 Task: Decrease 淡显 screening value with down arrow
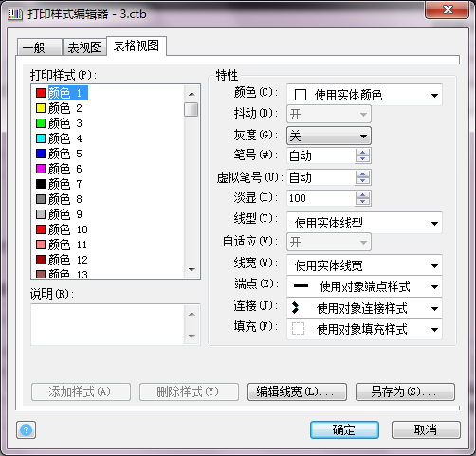tap(362, 202)
